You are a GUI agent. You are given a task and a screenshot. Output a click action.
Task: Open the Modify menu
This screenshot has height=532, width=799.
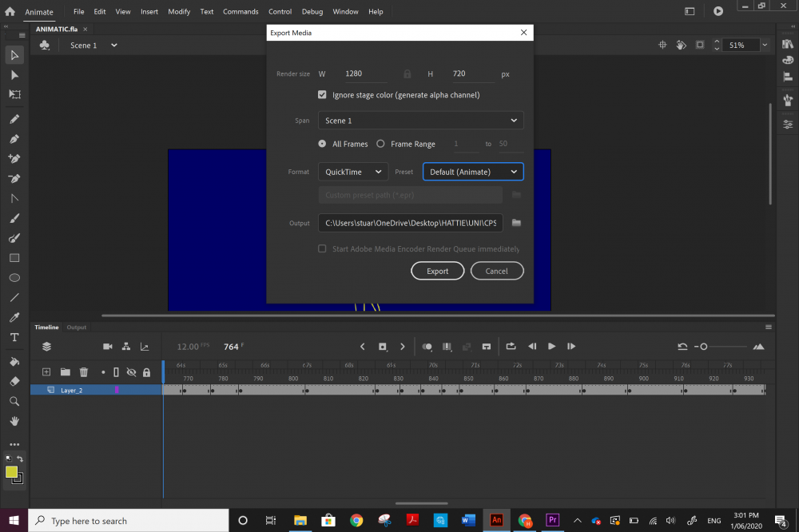tap(179, 12)
